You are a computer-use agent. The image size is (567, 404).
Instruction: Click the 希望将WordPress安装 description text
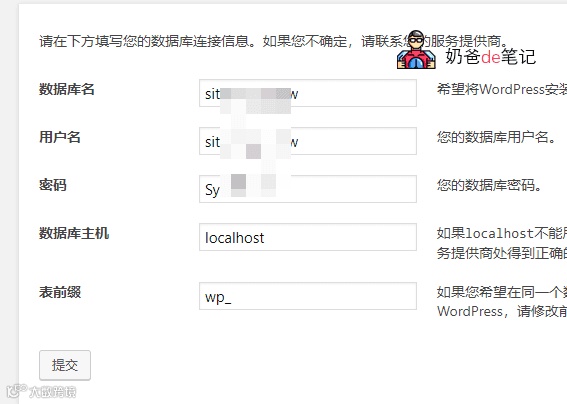click(502, 89)
